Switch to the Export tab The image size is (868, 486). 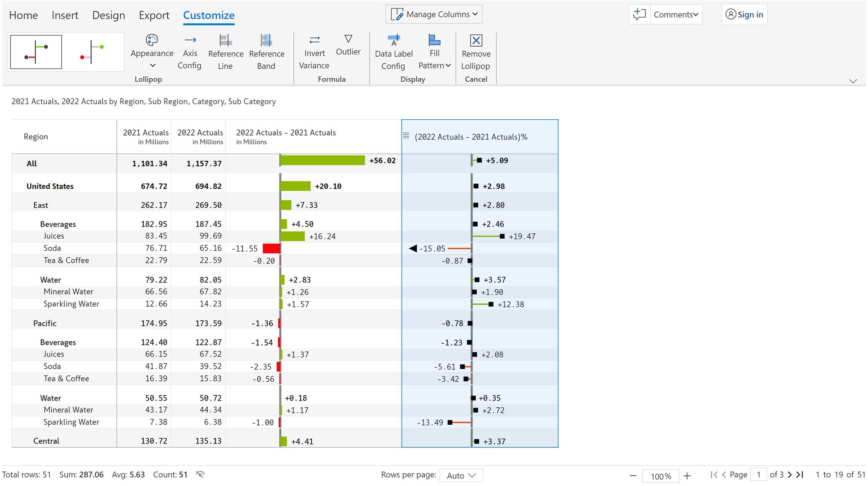[x=154, y=15]
